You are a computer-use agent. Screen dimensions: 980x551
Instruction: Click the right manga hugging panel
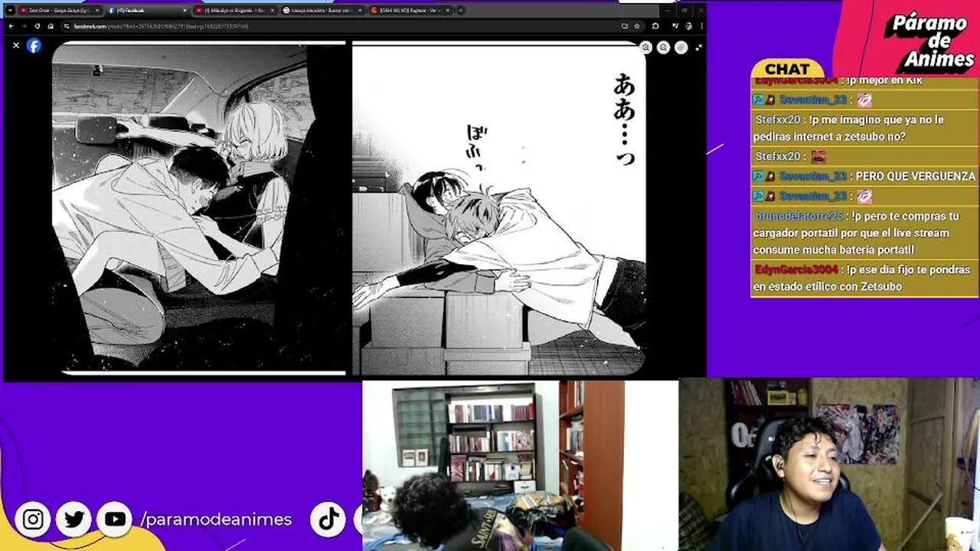pos(498,208)
